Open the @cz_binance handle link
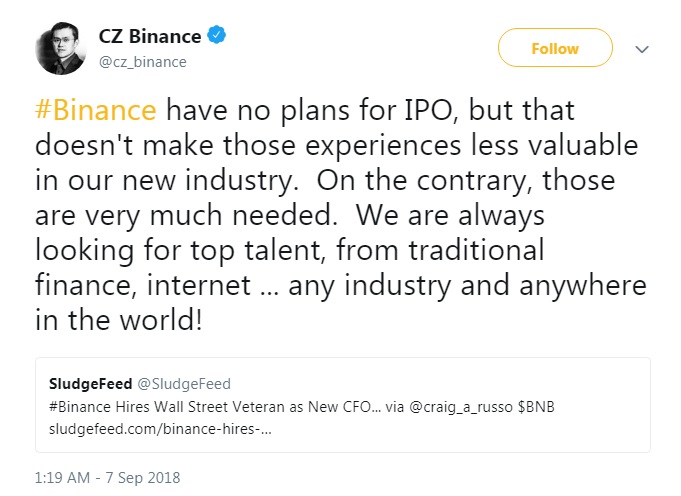 pyautogui.click(x=142, y=62)
